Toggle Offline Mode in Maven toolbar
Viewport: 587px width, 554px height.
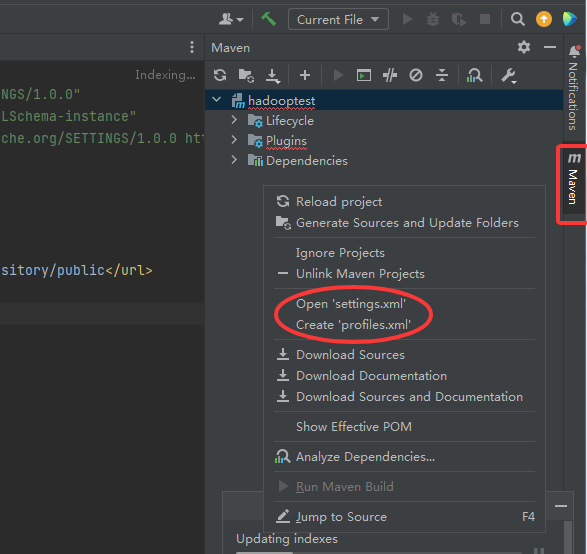tap(389, 75)
